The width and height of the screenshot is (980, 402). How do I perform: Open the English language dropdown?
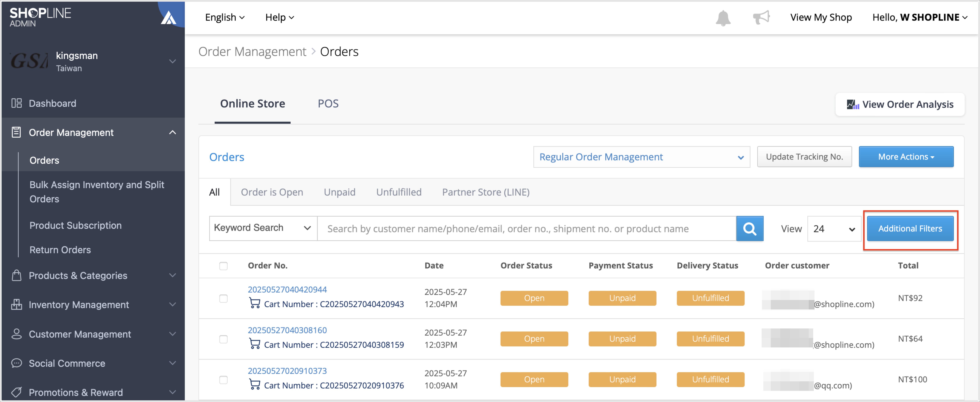[225, 17]
